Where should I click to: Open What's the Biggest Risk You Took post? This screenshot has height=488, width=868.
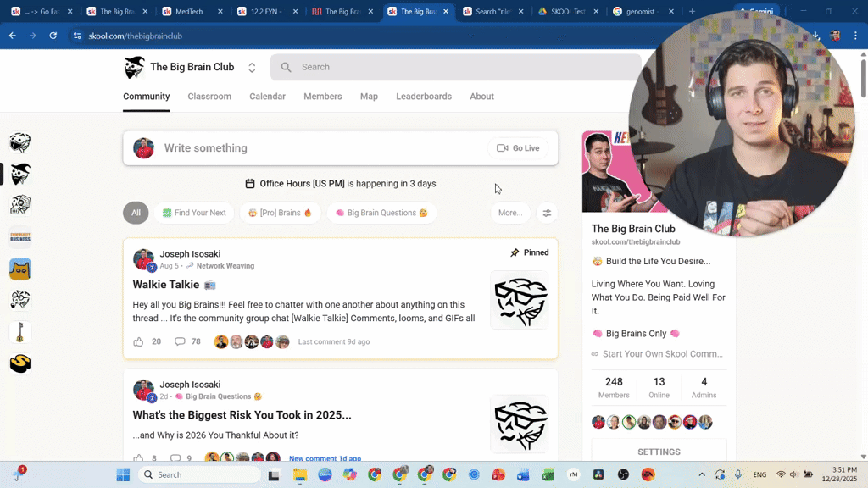(x=242, y=415)
